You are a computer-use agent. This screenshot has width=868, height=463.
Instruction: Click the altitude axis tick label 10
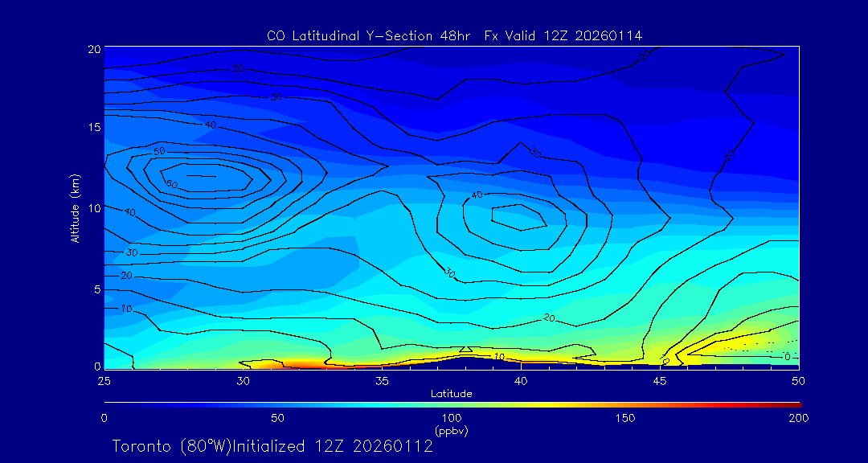click(x=94, y=207)
